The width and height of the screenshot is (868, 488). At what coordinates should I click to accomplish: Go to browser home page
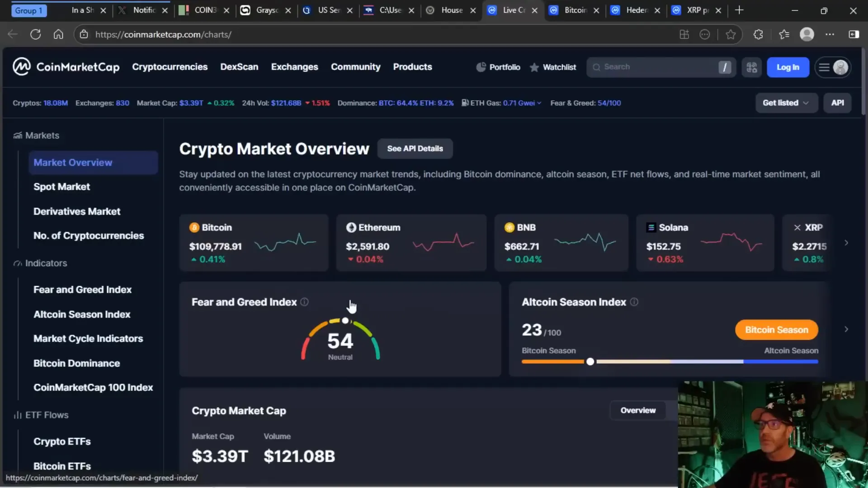point(58,34)
